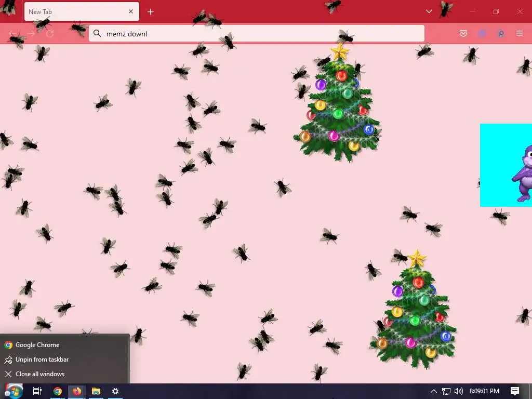
Task: Expand the list all tabs chevron
Action: tap(429, 11)
